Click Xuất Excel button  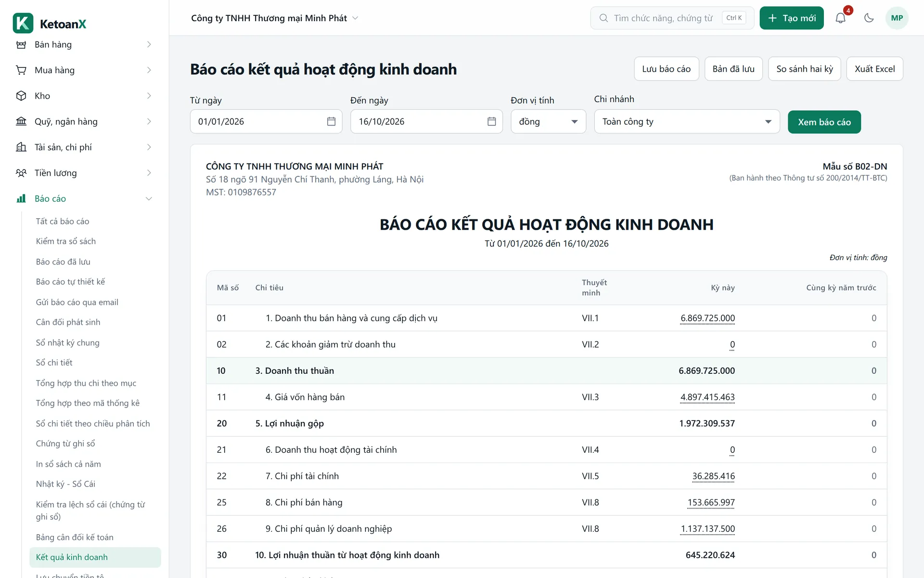tap(874, 69)
